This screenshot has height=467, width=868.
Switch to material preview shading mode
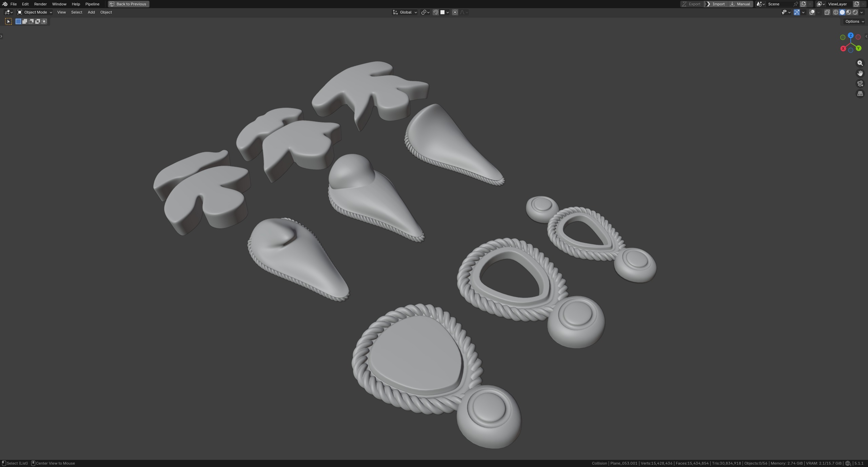(849, 12)
